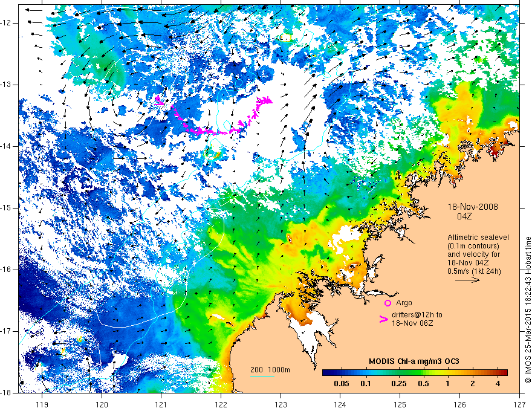The width and height of the screenshot is (532, 411).
Task: Click the latitude axis label -13
Action: (x=7, y=85)
